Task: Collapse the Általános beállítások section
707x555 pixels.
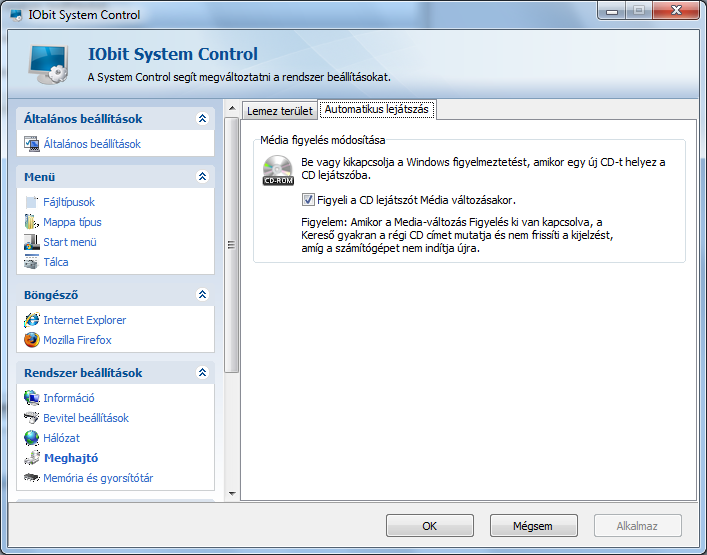Action: pos(202,119)
